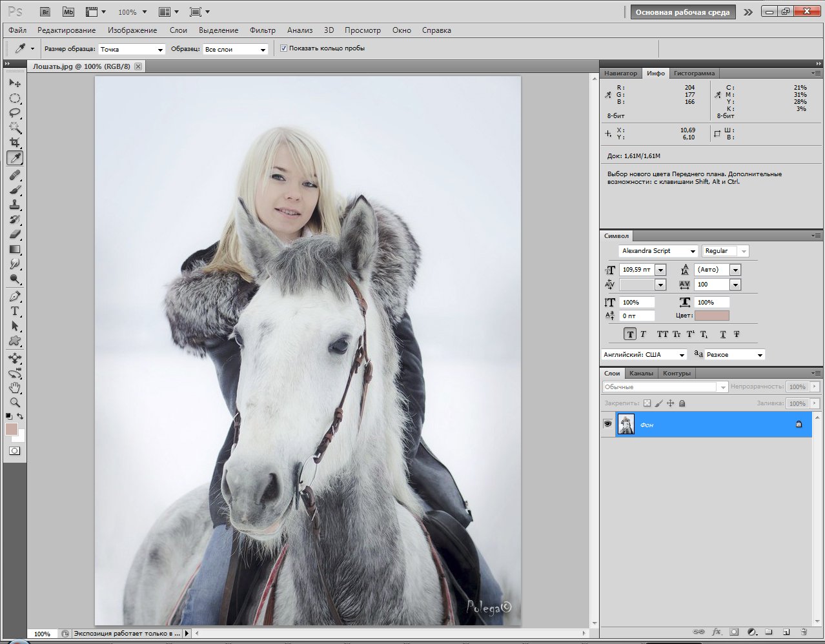This screenshot has width=825, height=644.
Task: Click the text color swatch in Символ panel
Action: [x=711, y=316]
